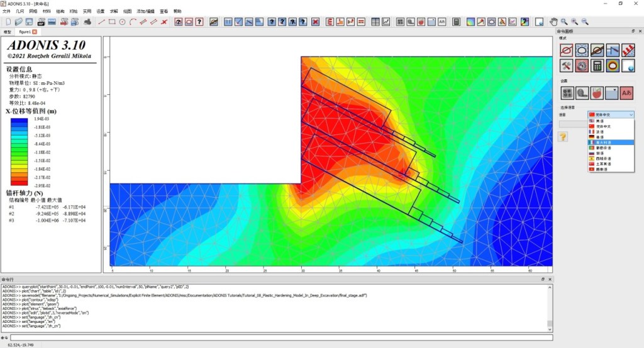Select the circle drawing tool
The width and height of the screenshot is (644, 348).
(123, 22)
